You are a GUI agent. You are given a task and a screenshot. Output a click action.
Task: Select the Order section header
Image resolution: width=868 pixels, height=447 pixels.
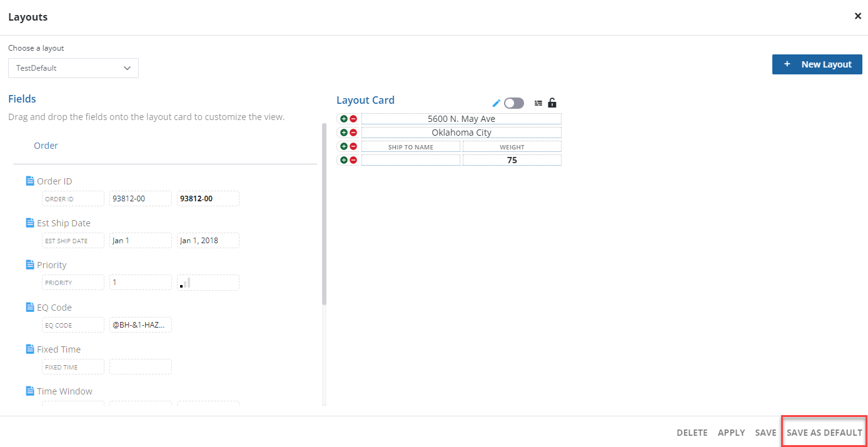click(x=46, y=146)
